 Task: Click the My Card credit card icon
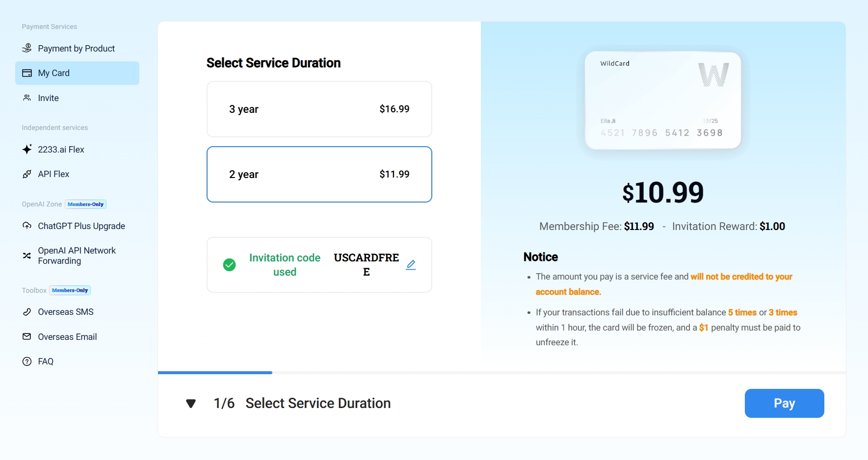pos(27,73)
